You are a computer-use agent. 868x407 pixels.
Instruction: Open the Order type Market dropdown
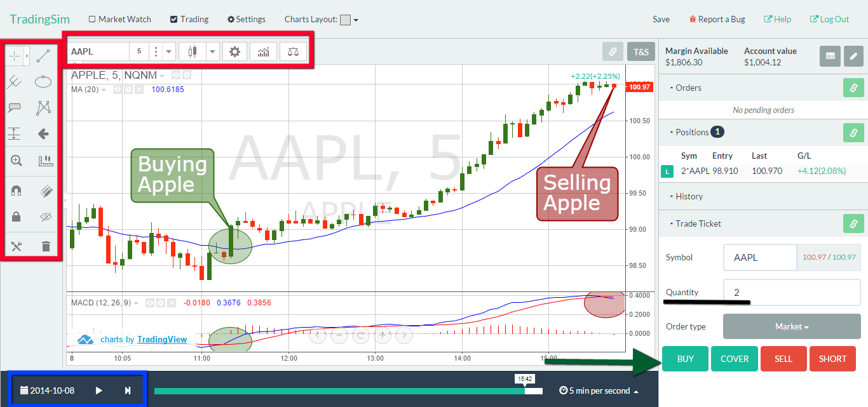point(791,326)
